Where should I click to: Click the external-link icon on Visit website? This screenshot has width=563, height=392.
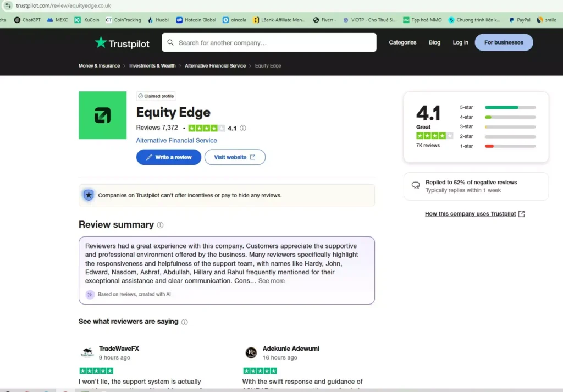click(x=252, y=157)
